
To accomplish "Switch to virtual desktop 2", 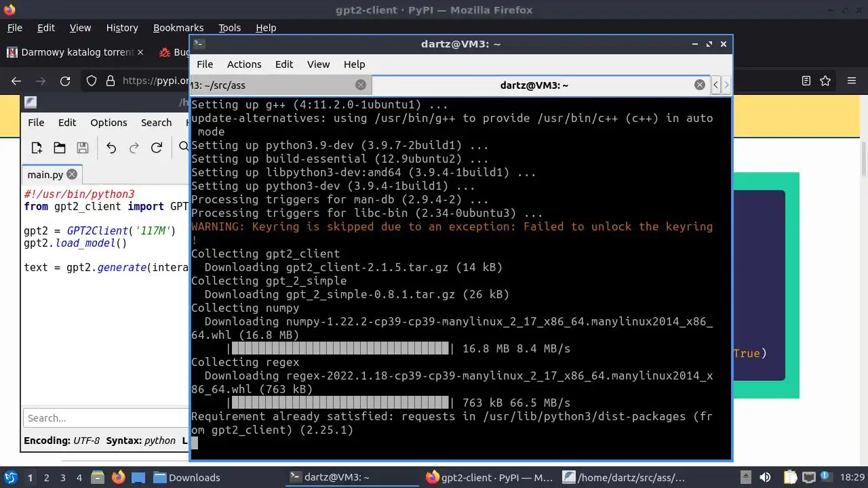I will (47, 477).
